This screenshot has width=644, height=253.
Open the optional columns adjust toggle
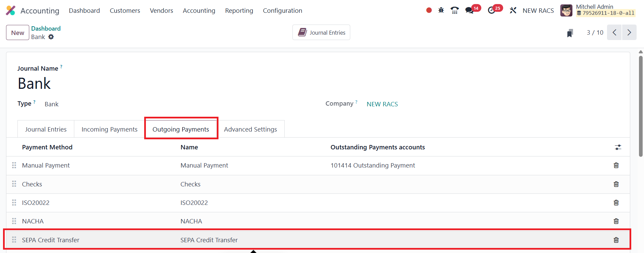coord(618,147)
